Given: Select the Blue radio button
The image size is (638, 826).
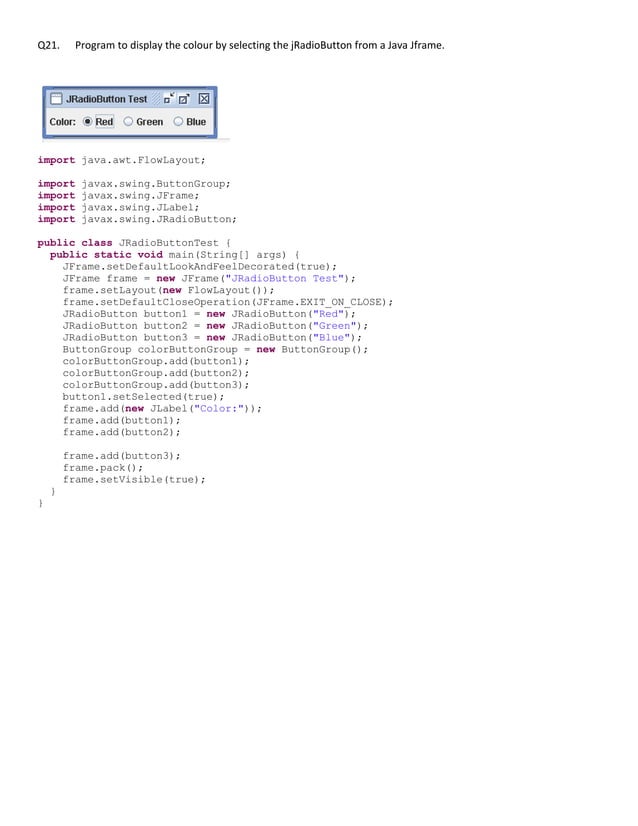Looking at the screenshot, I should pyautogui.click(x=190, y=122).
